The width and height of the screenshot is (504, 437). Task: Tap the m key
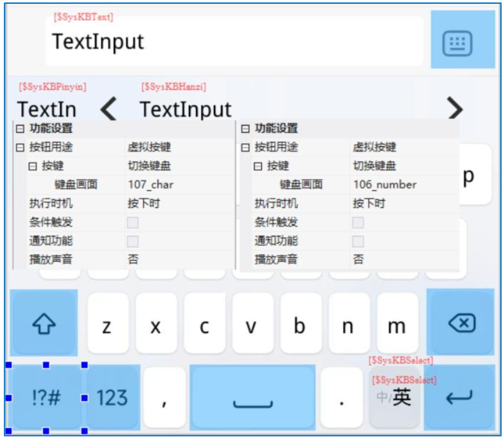click(x=397, y=323)
